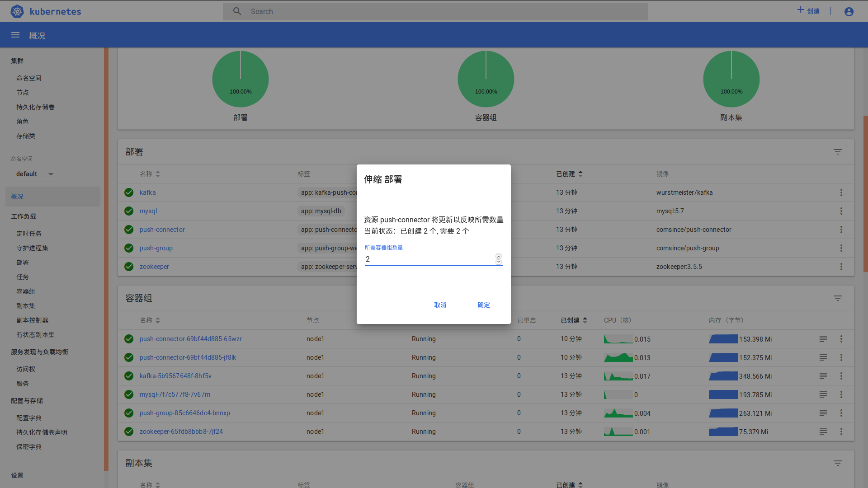
Task: Click the user account icon
Action: 849,12
